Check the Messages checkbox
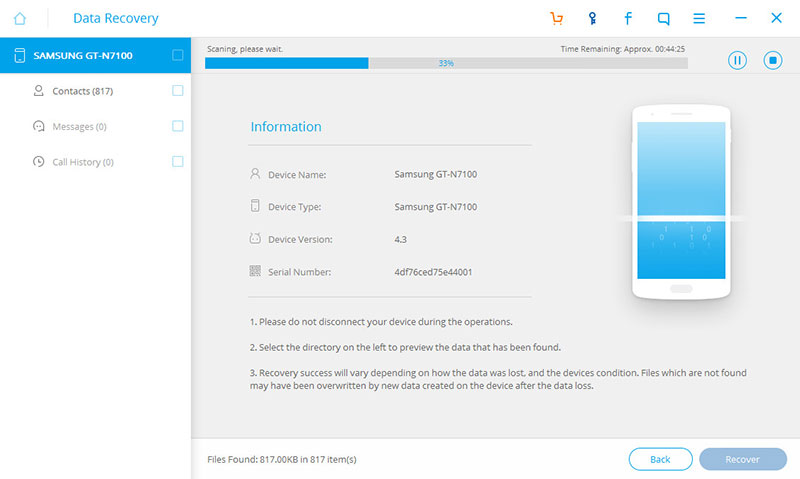 (178, 126)
